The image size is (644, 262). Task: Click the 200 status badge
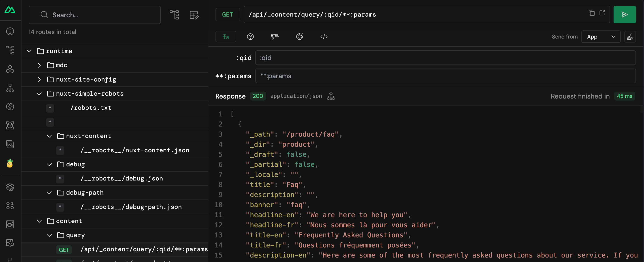(258, 96)
